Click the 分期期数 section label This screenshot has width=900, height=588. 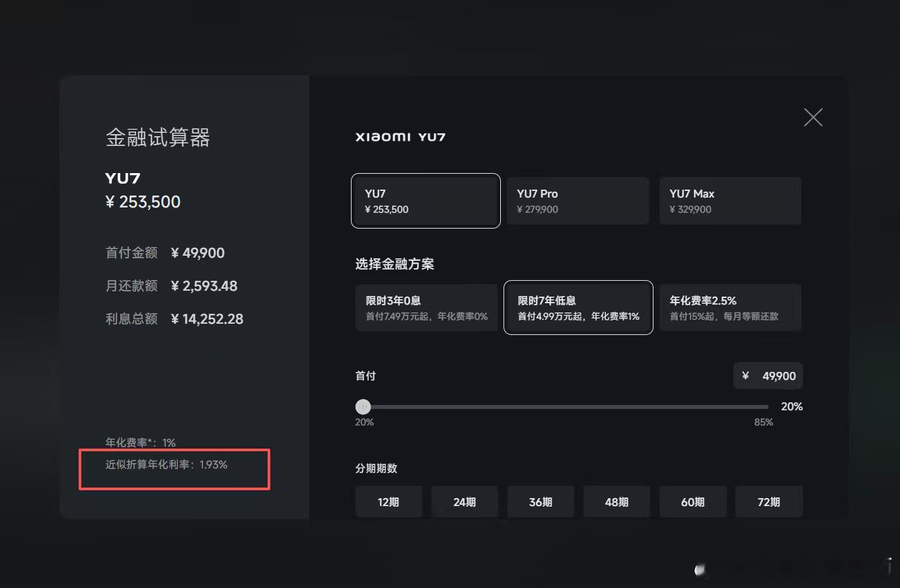[376, 468]
